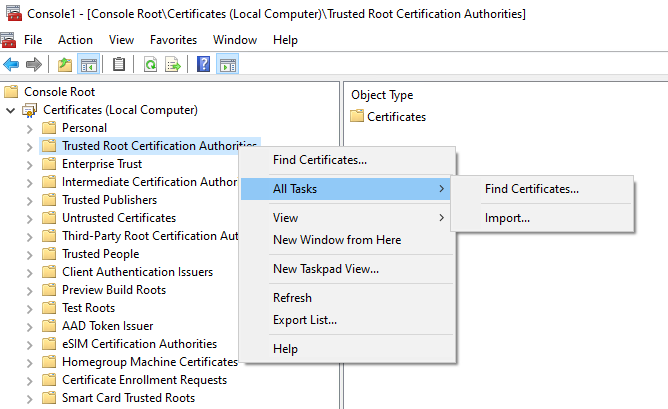Select the Untrusted Certificates folder
The height and width of the screenshot is (409, 668).
pos(118,218)
